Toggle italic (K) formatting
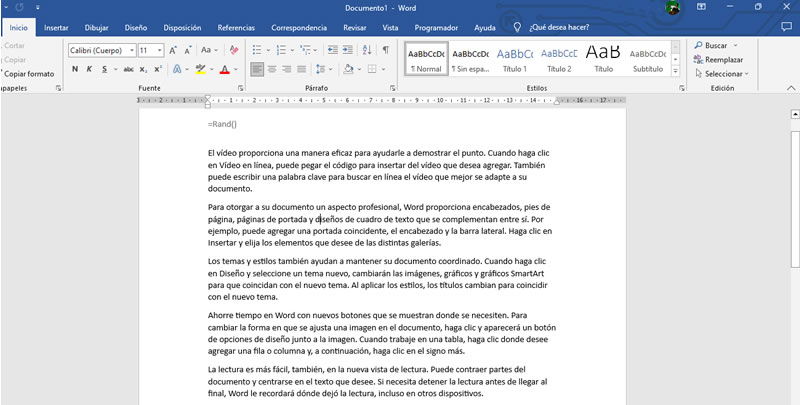The image size is (800, 405). (90, 69)
